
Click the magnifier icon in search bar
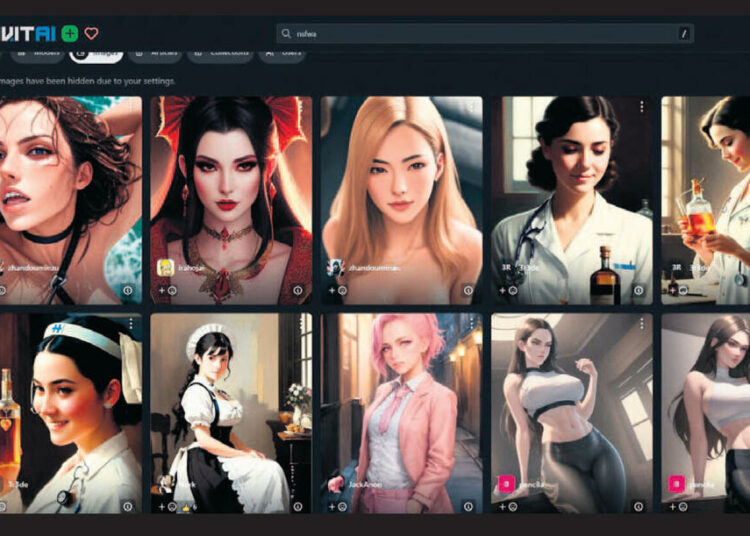(x=286, y=33)
